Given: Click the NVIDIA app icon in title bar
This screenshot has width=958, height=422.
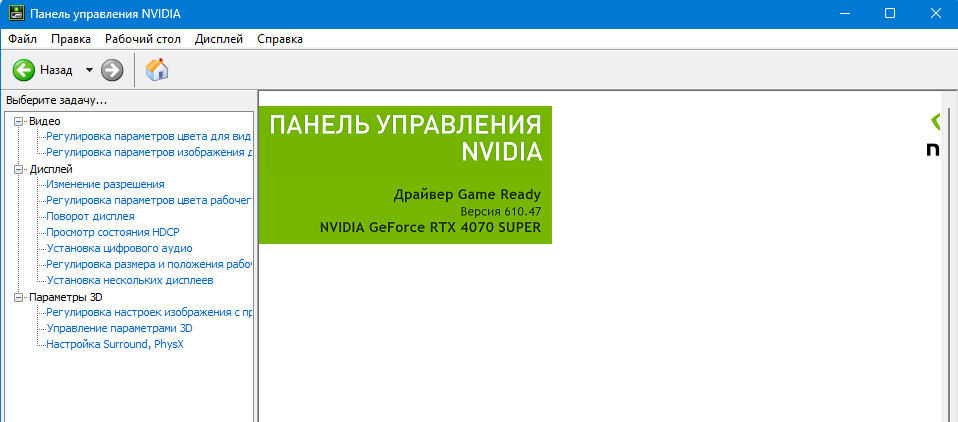Looking at the screenshot, I should click(x=16, y=13).
